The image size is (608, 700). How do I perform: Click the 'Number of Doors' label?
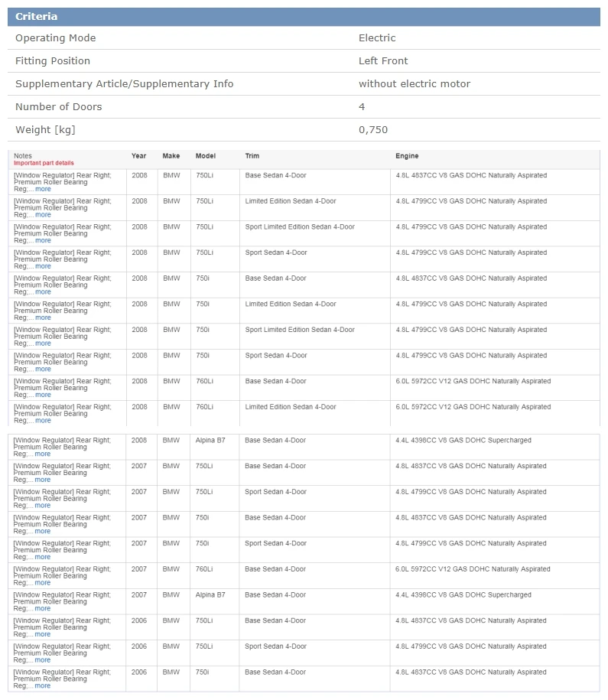[58, 106]
